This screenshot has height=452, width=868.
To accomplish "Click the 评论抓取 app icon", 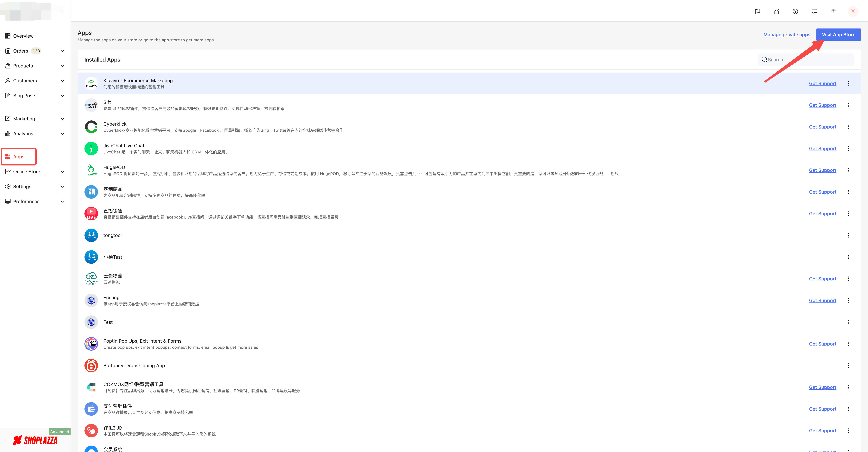I will coord(91,431).
